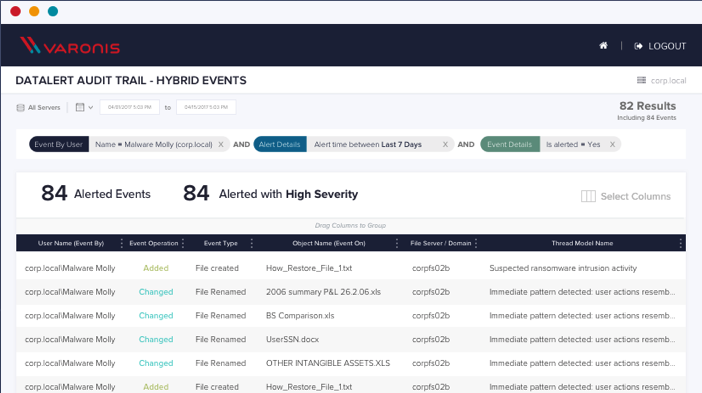Click 'UserSSN.docx' object name
The image size is (702, 393).
(292, 339)
